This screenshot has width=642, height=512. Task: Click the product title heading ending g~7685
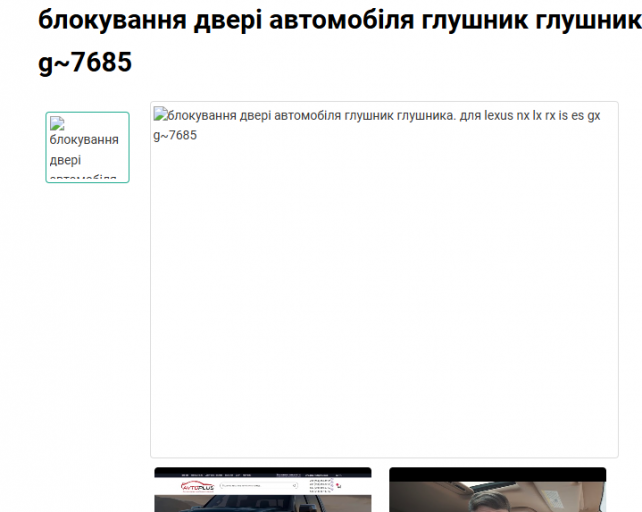(x=340, y=41)
